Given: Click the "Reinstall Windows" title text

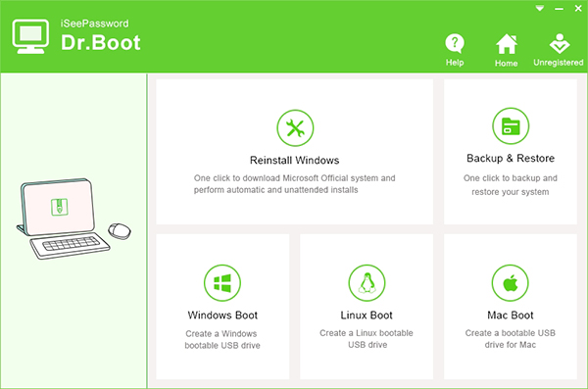Looking at the screenshot, I should pos(294,161).
